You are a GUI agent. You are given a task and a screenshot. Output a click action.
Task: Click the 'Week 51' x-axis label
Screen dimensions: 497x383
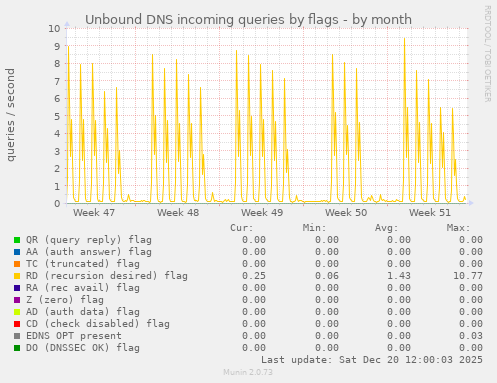click(430, 213)
